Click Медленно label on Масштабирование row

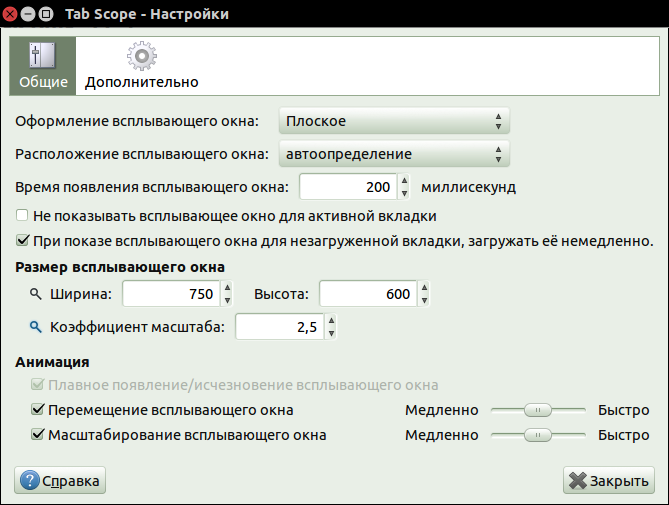click(x=442, y=435)
